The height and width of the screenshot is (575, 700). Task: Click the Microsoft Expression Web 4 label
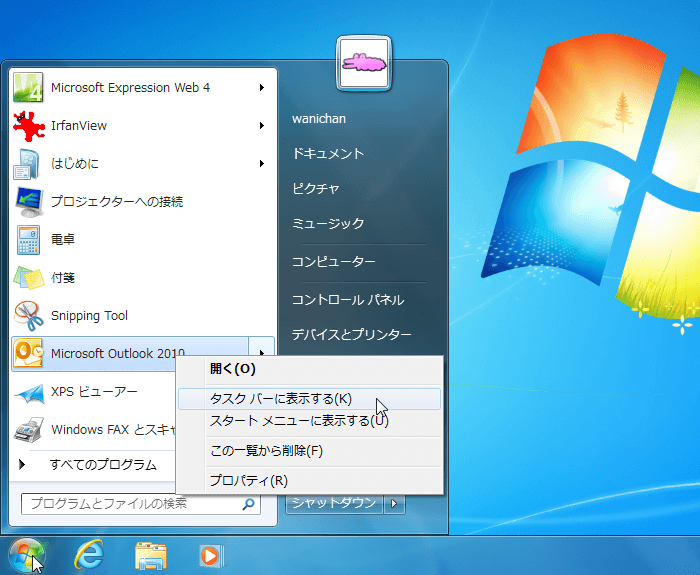point(130,88)
